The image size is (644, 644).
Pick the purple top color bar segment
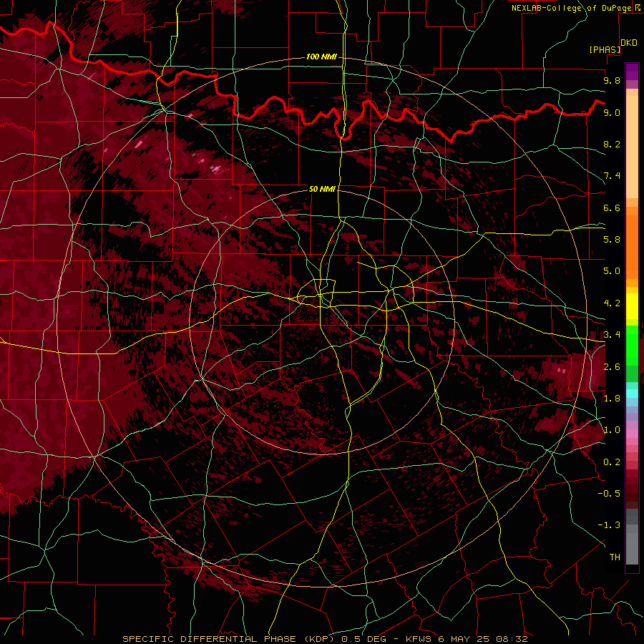(632, 72)
